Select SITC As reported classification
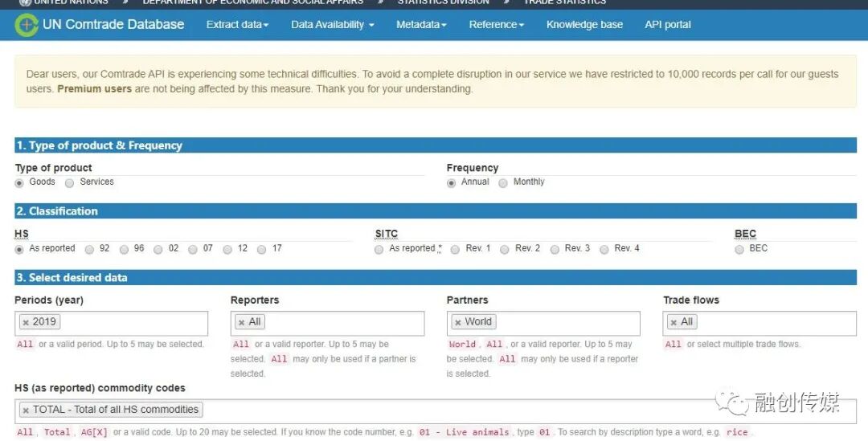The width and height of the screenshot is (868, 441). pyautogui.click(x=379, y=250)
